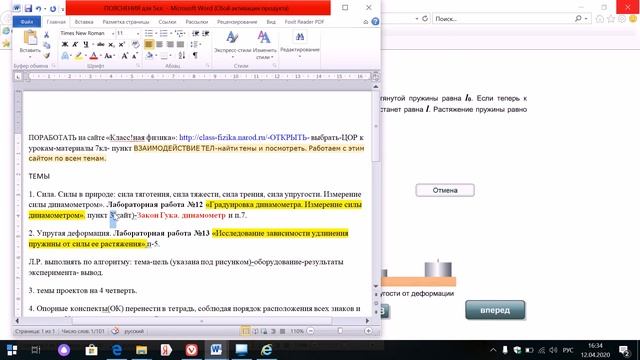Toggle underline formatting (Ч)

(x=85, y=44)
